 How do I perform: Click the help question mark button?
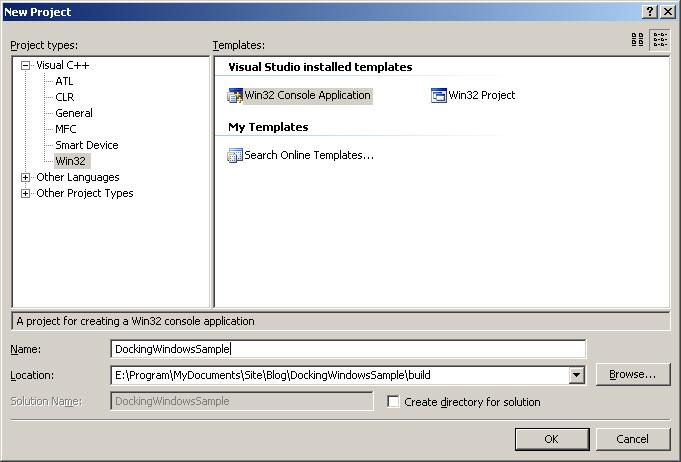pyautogui.click(x=647, y=11)
